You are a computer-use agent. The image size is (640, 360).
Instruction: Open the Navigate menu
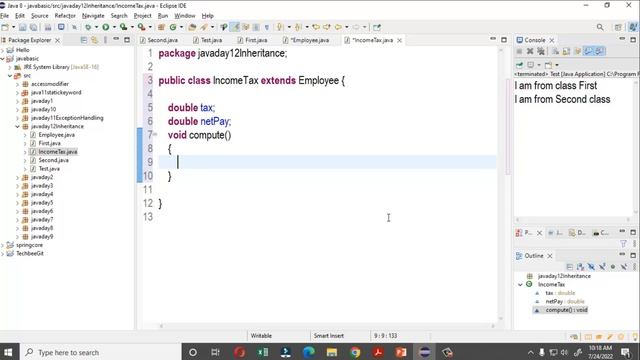(93, 16)
